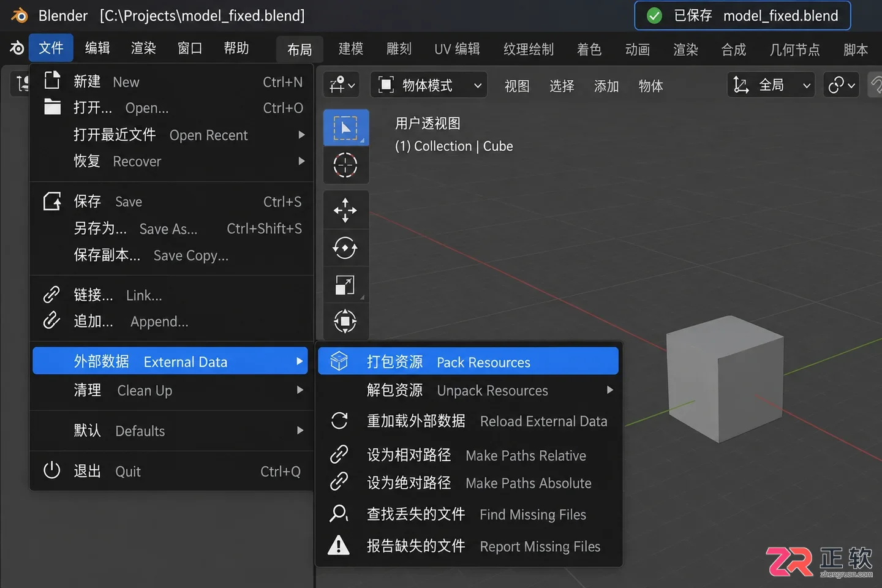
Task: Open the viewport 选择 Select menu
Action: coord(562,86)
